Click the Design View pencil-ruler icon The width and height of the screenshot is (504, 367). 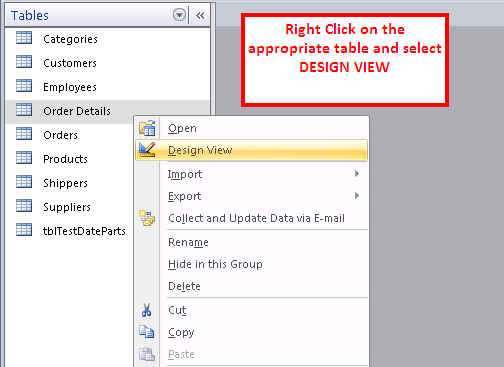click(x=147, y=150)
